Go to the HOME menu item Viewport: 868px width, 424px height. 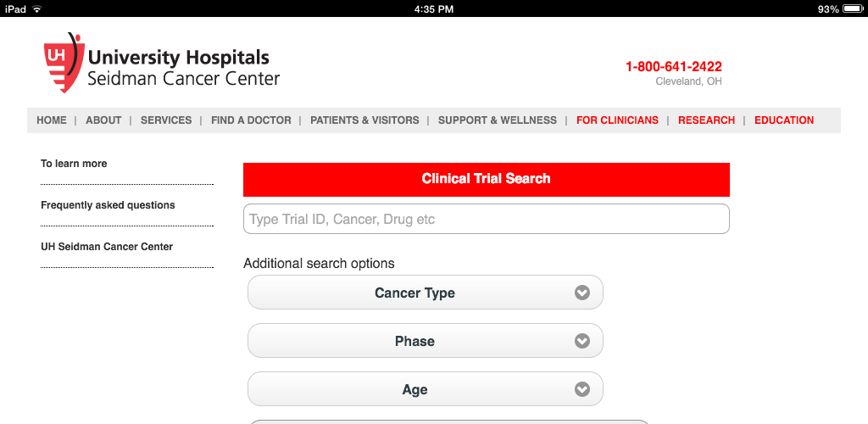[52, 120]
